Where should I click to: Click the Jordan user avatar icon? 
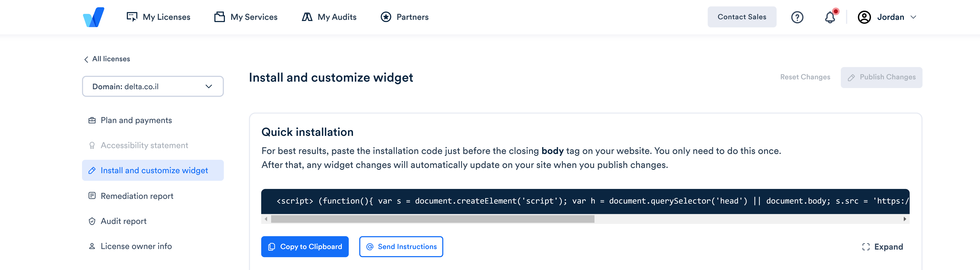tap(864, 17)
